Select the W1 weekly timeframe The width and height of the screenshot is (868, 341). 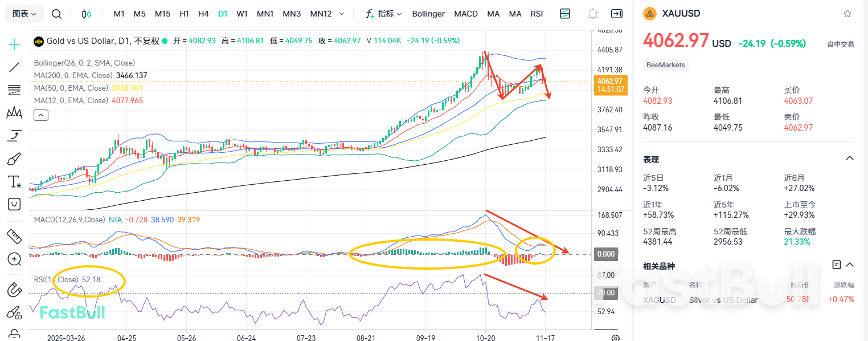[242, 13]
